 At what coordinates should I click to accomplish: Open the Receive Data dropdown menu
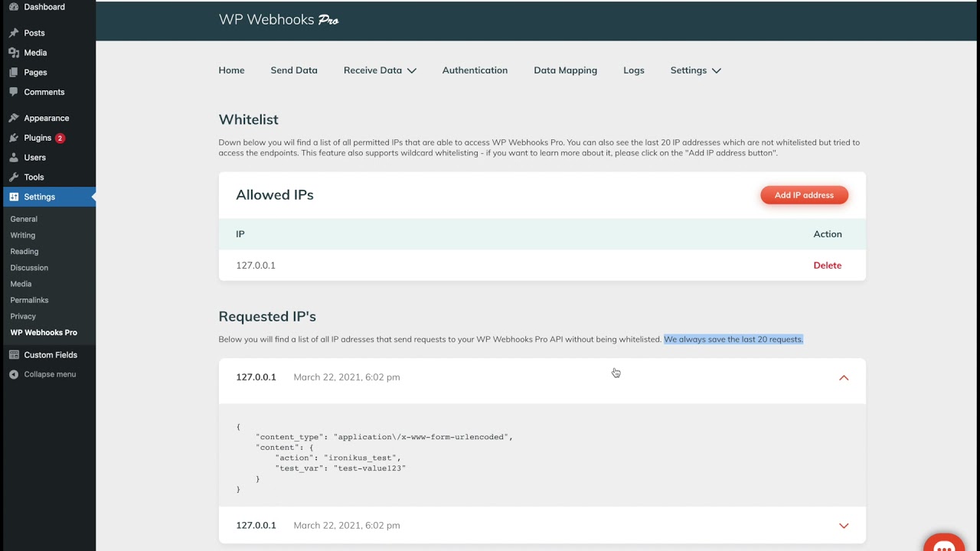click(380, 70)
